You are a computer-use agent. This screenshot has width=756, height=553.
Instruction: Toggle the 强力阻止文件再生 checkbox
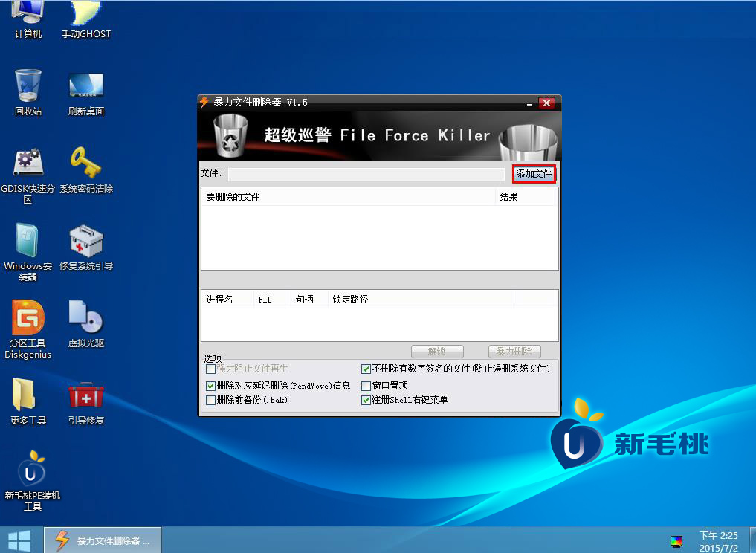coord(210,369)
